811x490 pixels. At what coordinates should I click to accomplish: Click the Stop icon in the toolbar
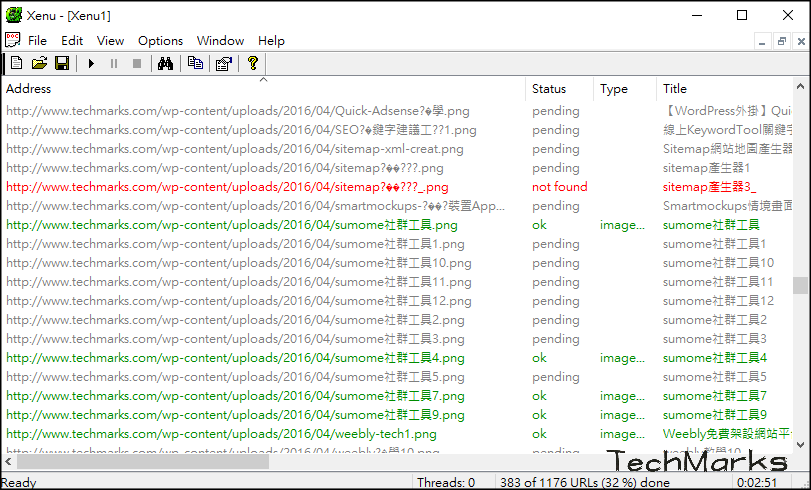[x=137, y=64]
